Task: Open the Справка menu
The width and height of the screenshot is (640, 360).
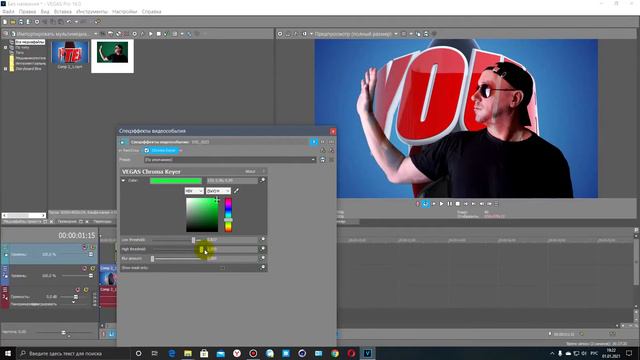Action: (x=151, y=11)
